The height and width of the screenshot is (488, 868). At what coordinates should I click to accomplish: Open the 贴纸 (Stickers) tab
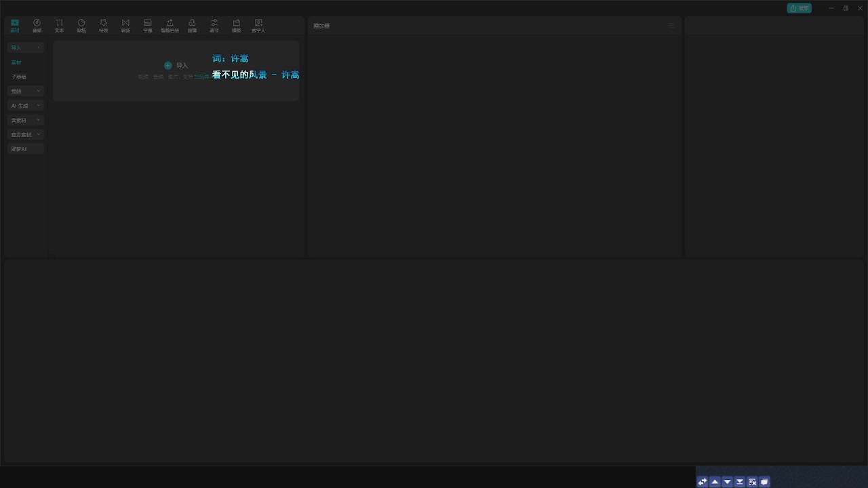click(81, 26)
